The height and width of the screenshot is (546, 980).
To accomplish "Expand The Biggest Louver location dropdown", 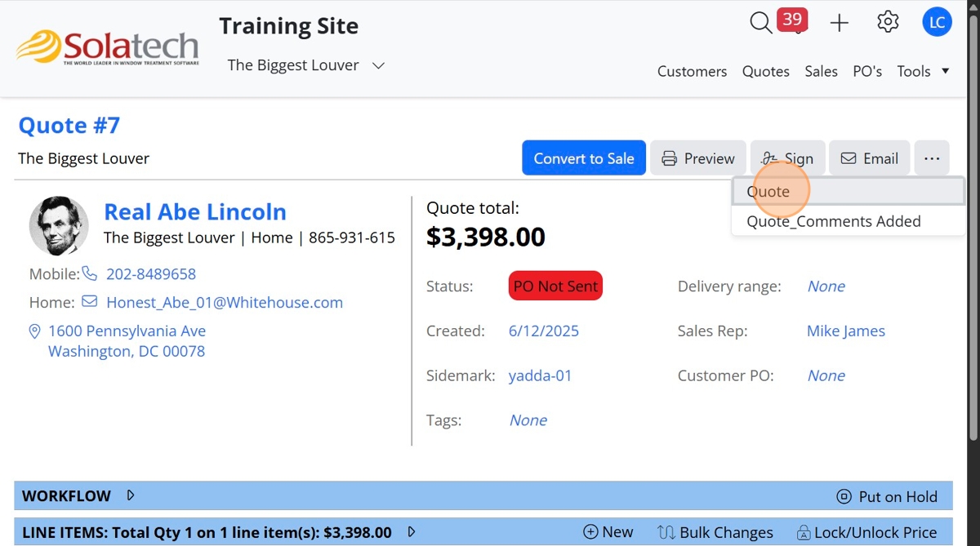I will tap(305, 65).
